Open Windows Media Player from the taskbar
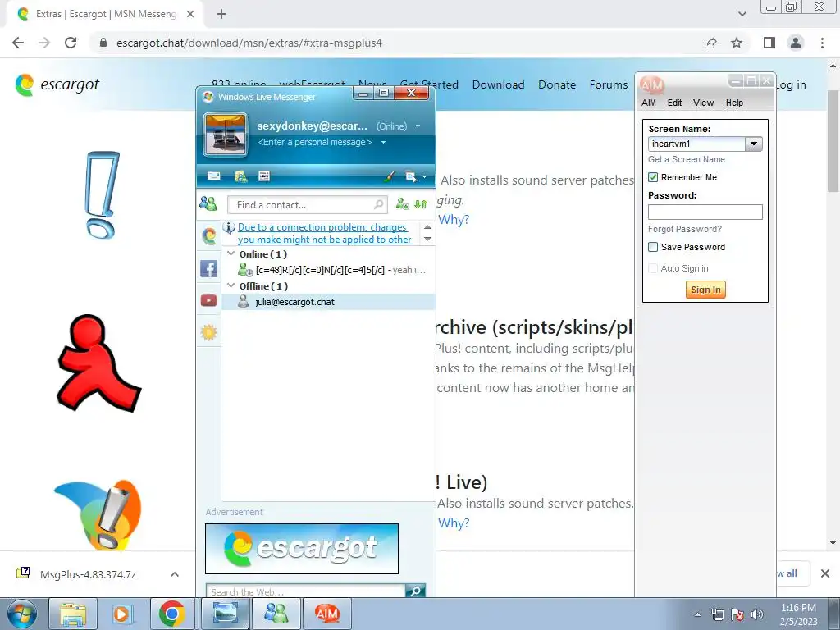 [x=121, y=614]
